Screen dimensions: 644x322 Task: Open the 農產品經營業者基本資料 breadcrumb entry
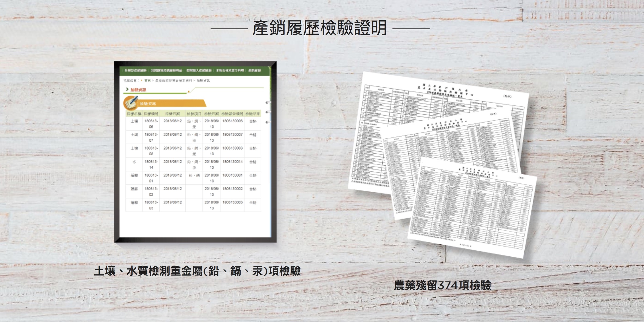[174, 80]
